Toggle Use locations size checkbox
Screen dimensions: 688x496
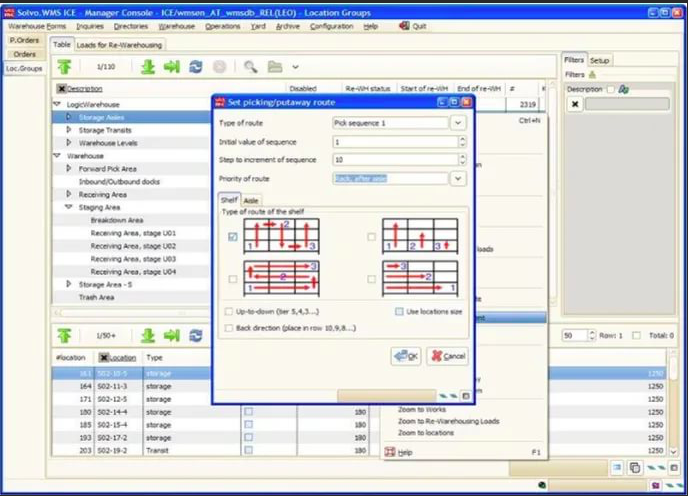tap(399, 312)
